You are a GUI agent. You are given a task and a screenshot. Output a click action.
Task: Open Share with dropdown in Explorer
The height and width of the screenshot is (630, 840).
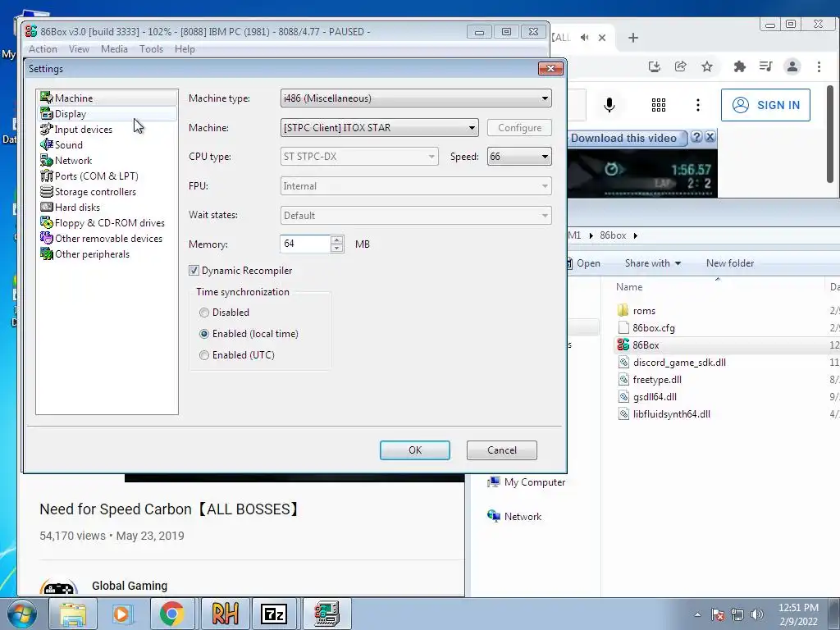(x=652, y=263)
